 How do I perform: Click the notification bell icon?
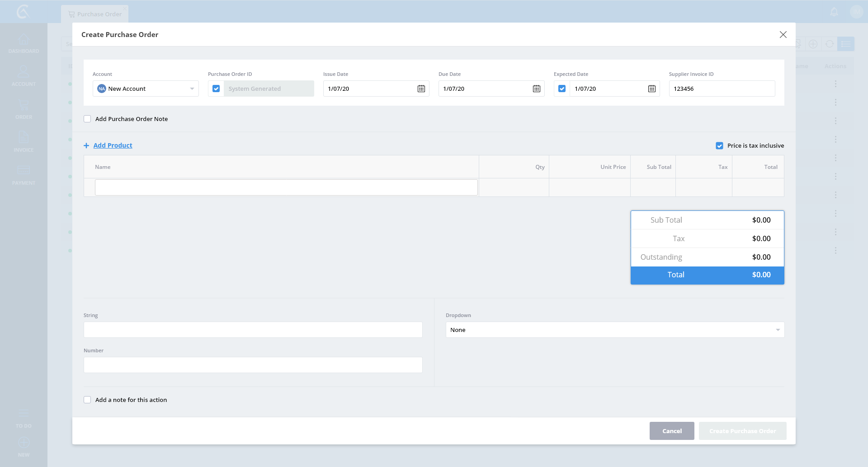[834, 12]
